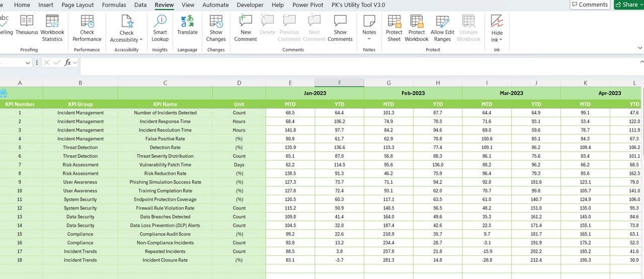644x279 pixels.
Task: Open Allow Edit Ranges
Action: coord(442,28)
